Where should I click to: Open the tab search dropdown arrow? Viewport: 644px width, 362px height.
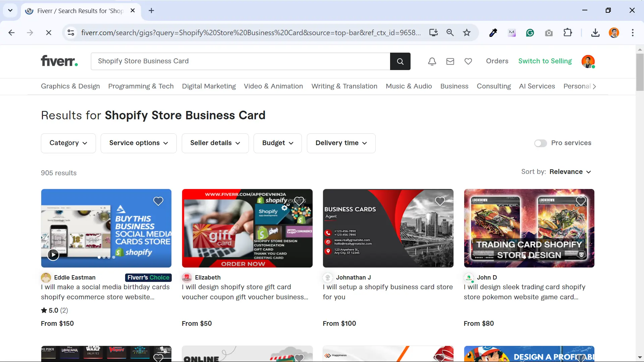point(10,10)
